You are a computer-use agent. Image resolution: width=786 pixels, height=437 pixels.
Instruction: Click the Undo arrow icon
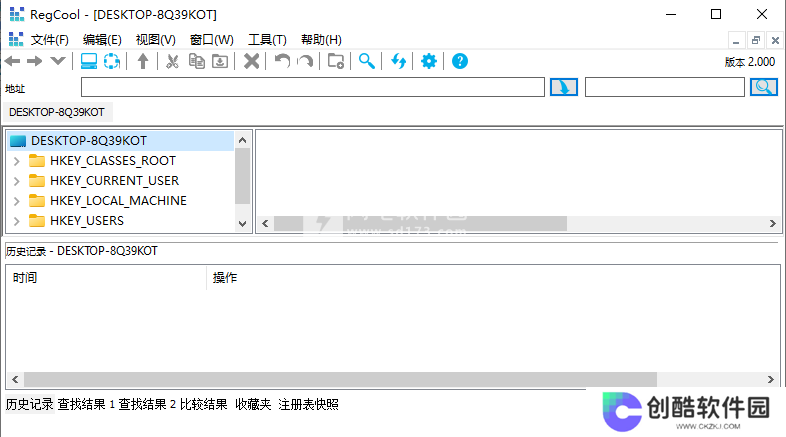pyautogui.click(x=282, y=61)
